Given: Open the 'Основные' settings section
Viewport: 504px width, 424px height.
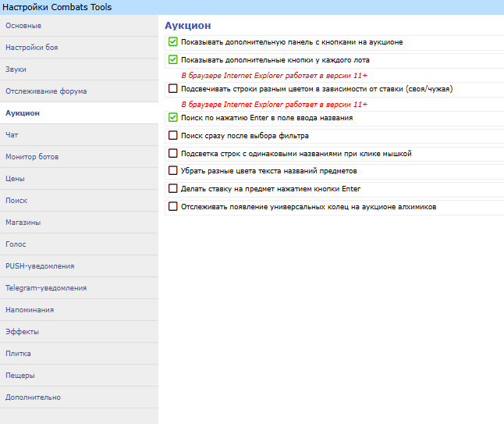Looking at the screenshot, I should click(x=23, y=26).
